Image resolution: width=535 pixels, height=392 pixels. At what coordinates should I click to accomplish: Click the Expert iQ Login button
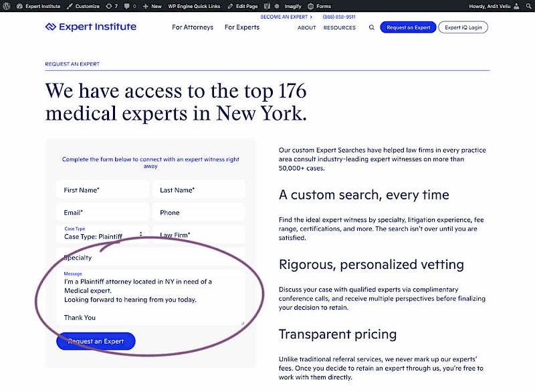(463, 27)
